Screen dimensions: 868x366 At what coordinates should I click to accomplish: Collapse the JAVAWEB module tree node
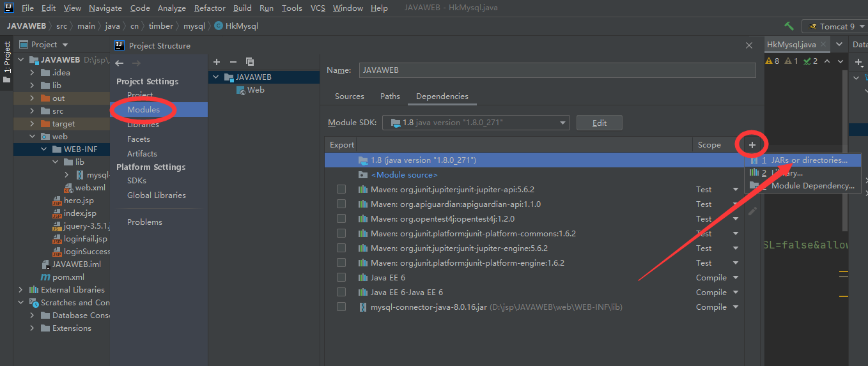(22, 59)
